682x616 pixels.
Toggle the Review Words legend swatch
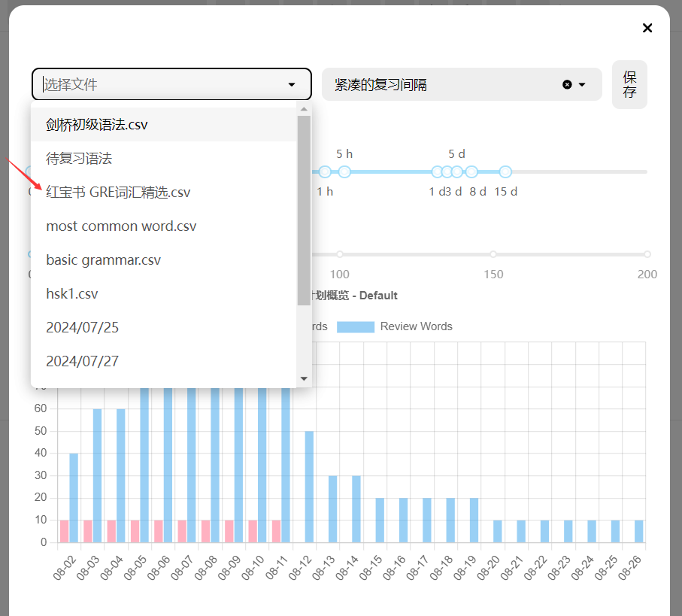[355, 326]
